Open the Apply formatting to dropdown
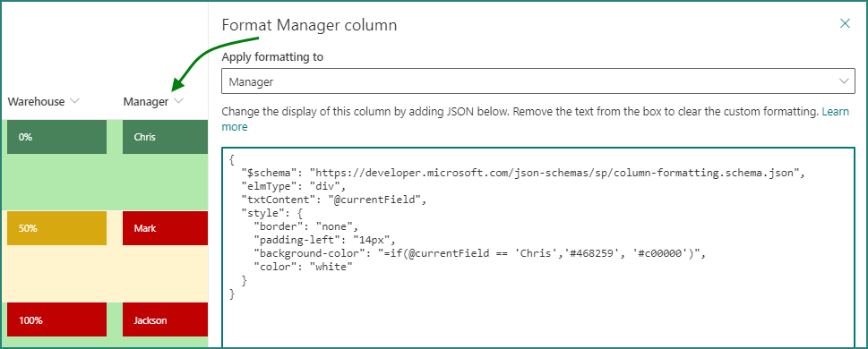868x349 pixels. coord(538,81)
